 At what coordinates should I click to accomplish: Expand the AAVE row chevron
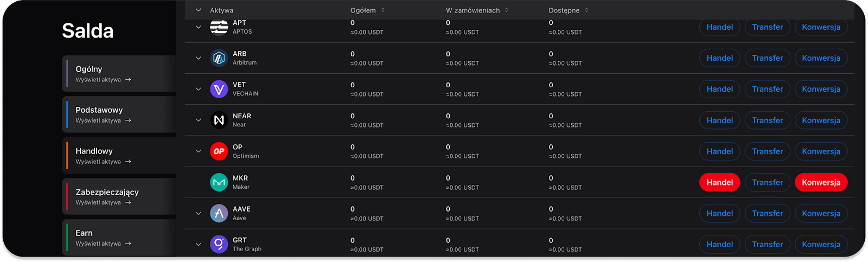click(x=199, y=213)
